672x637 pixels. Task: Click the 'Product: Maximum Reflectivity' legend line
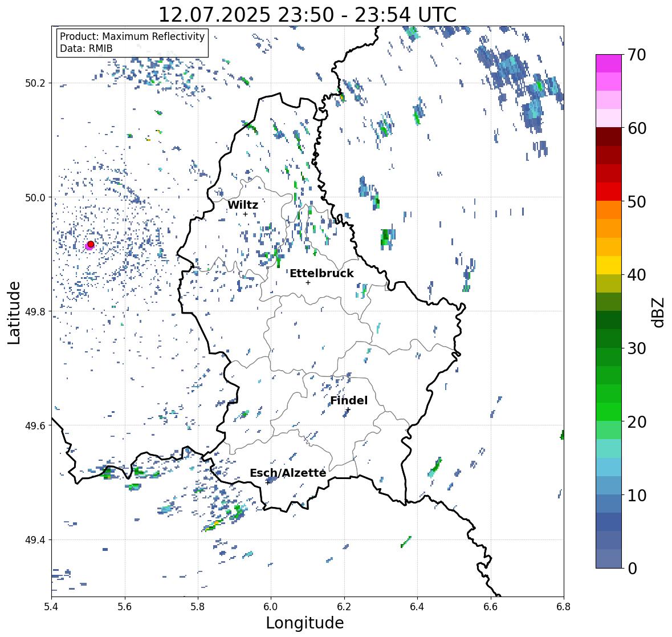(132, 36)
